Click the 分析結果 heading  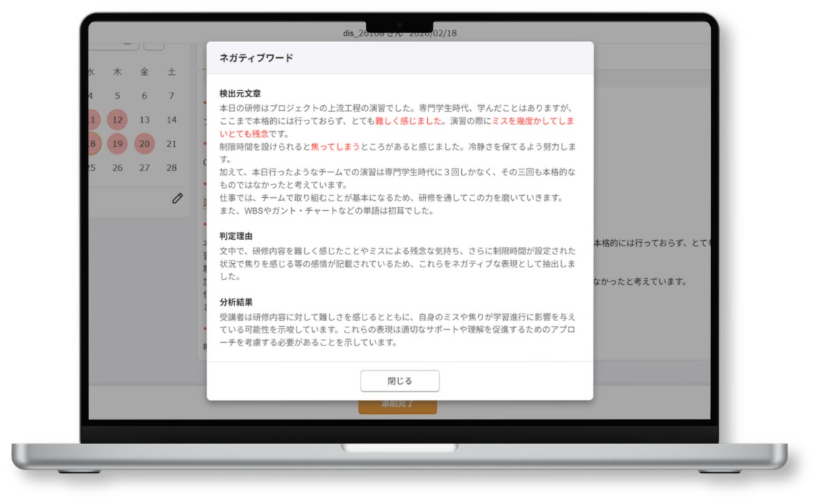(x=235, y=301)
